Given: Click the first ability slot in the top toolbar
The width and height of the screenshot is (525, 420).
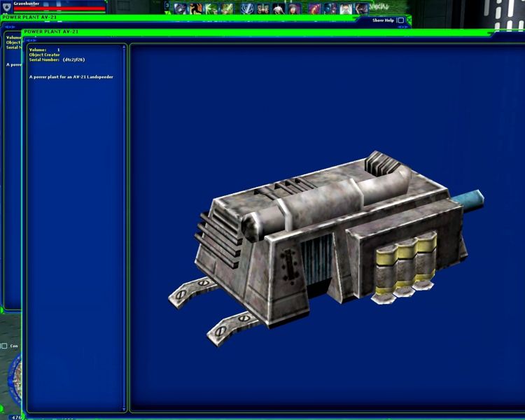Looking at the screenshot, I should [x=180, y=9].
